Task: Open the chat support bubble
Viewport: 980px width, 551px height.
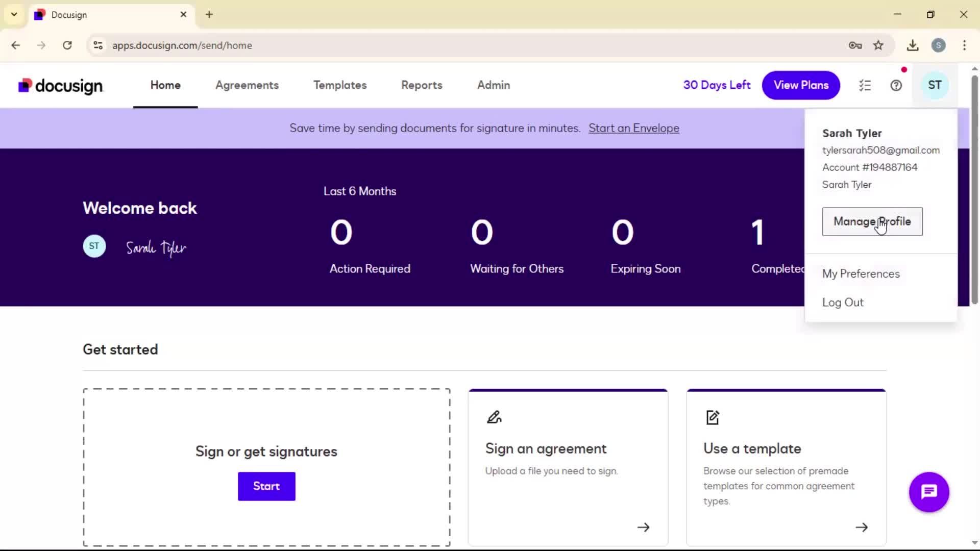Action: point(929,492)
